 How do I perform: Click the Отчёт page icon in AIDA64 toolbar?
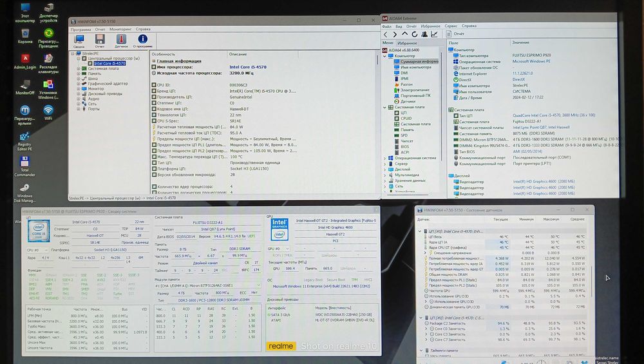click(x=455, y=34)
